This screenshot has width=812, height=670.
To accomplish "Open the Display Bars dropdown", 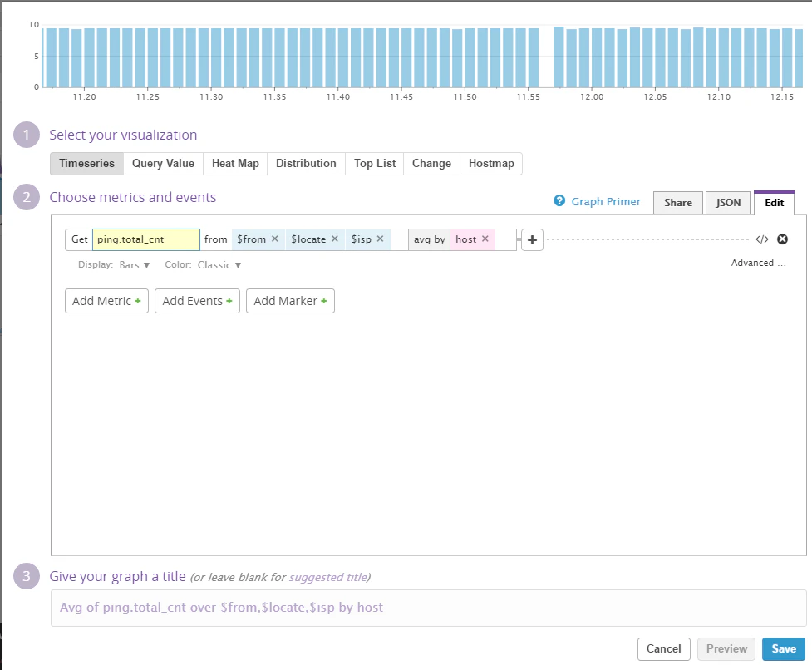I will (134, 265).
